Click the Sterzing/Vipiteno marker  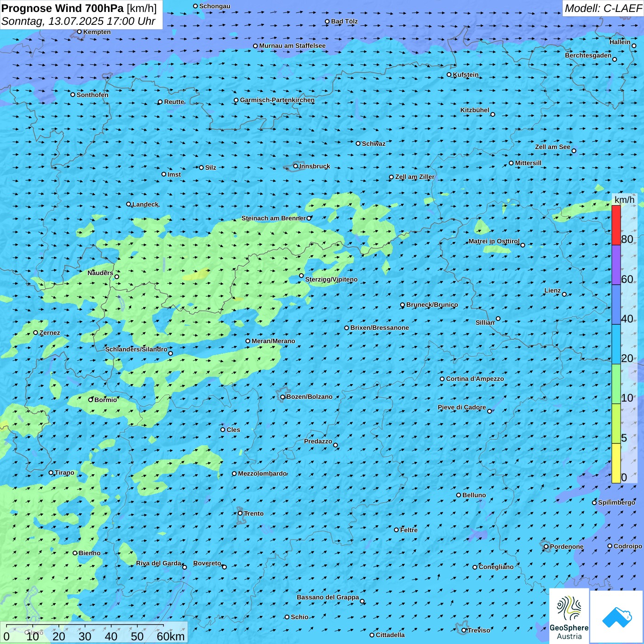[x=301, y=276]
